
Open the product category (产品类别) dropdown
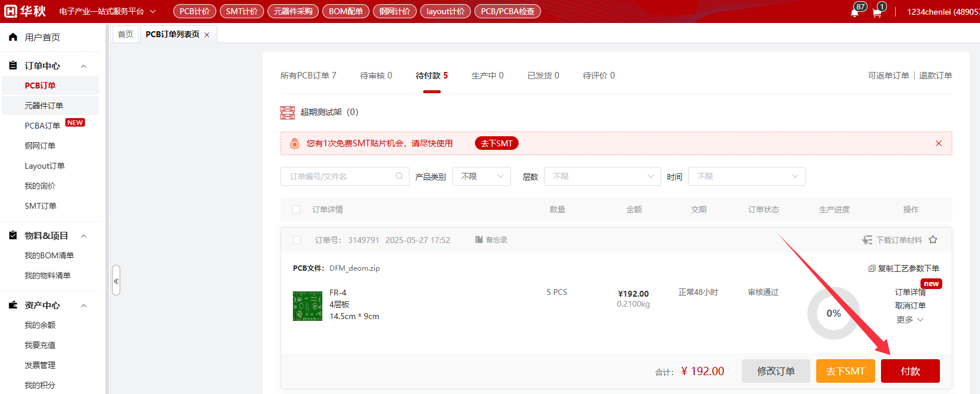tap(481, 176)
